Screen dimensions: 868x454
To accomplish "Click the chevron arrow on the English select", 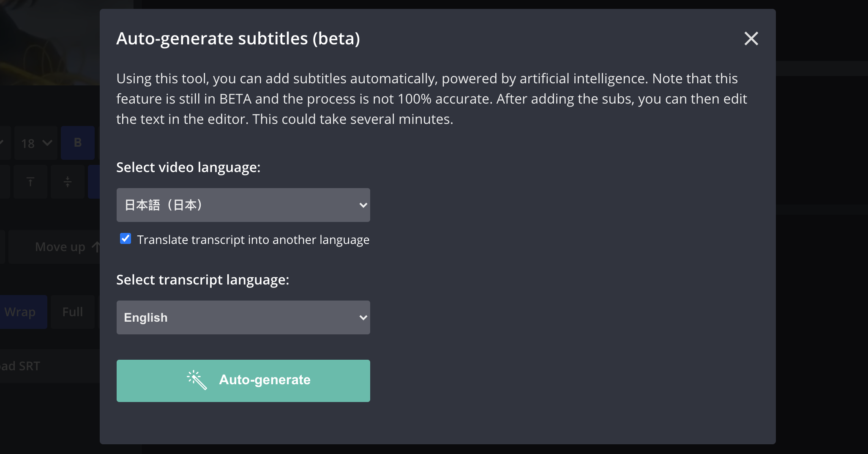I will (363, 318).
